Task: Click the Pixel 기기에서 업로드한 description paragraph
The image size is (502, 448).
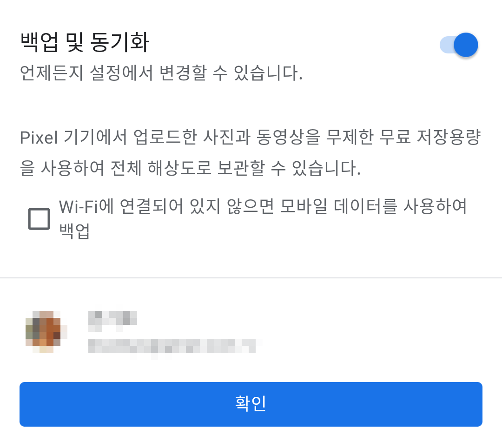Action: (x=251, y=152)
